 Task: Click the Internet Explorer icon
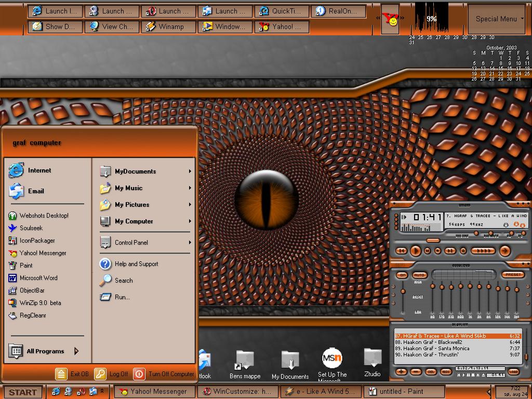pos(16,170)
